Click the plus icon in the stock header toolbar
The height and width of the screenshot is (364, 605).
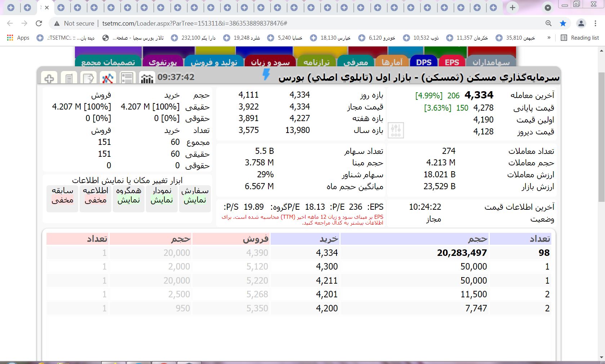pos(49,78)
